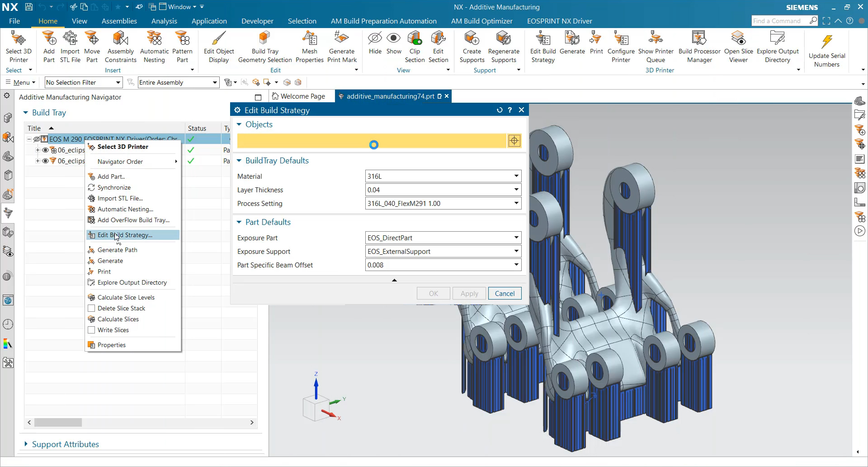
Task: Check the Delete Slice Stack option
Action: coord(92,308)
